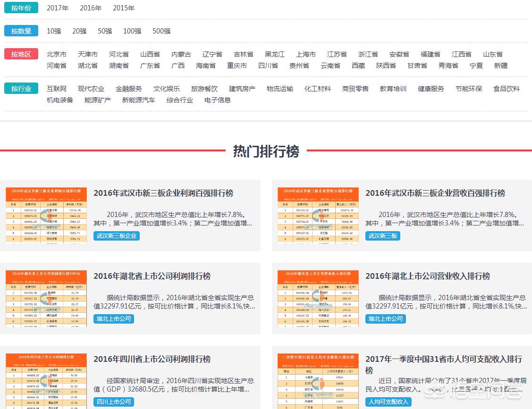Click the 按年份 blue category label

coord(21,8)
